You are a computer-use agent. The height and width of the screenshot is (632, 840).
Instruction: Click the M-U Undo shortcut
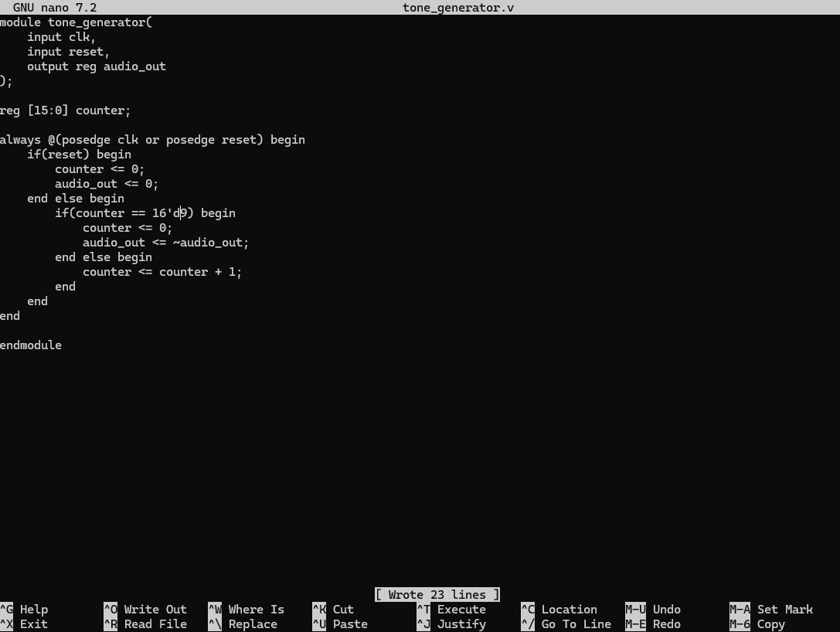653,610
